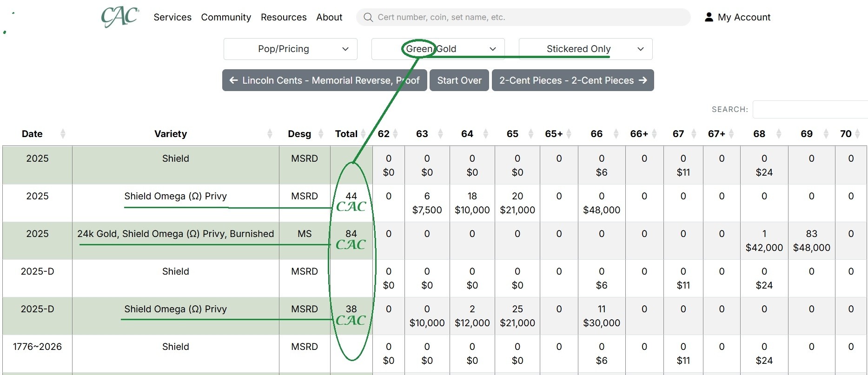Go to the Resources menu
The width and height of the screenshot is (868, 375).
(284, 17)
